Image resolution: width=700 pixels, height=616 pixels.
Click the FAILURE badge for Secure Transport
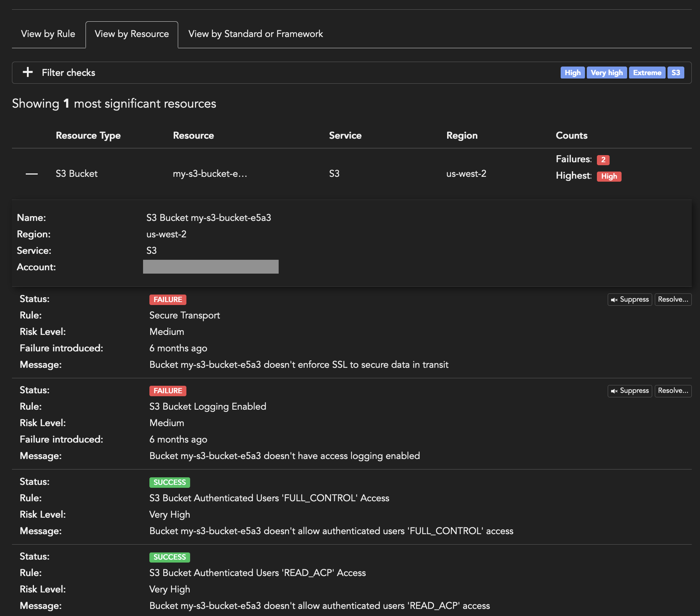point(168,299)
